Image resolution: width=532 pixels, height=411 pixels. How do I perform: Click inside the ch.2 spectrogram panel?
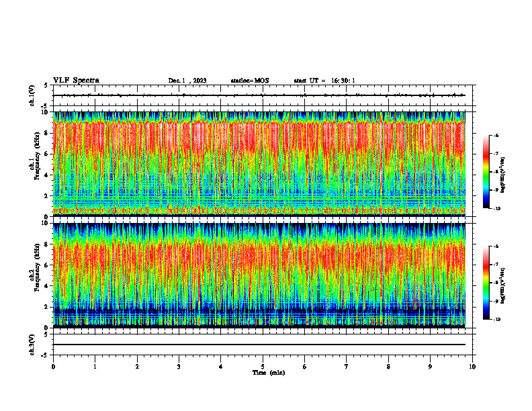click(x=259, y=275)
